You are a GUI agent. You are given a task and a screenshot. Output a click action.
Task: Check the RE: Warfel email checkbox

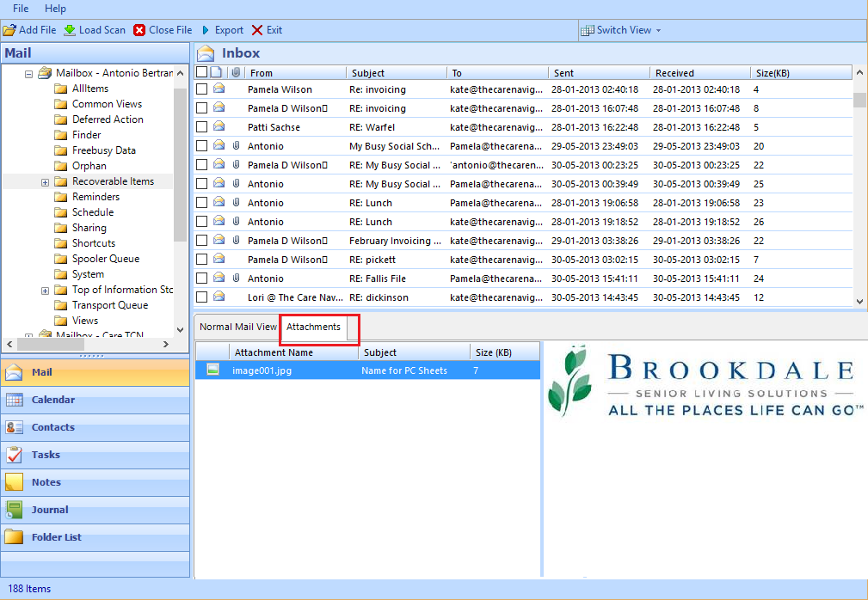[202, 126]
